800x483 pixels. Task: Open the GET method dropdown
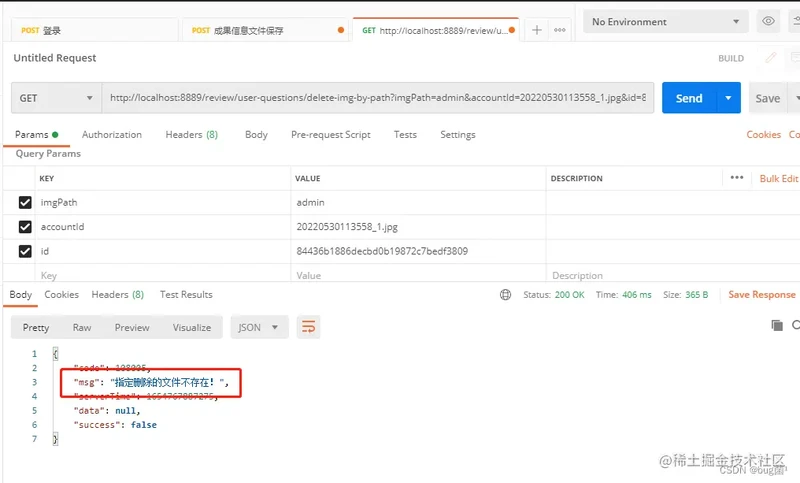56,98
